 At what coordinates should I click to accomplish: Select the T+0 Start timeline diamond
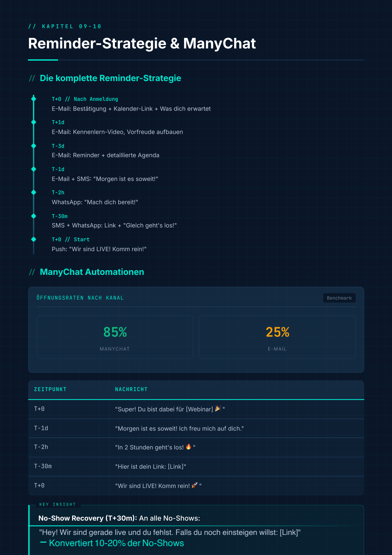click(x=34, y=239)
